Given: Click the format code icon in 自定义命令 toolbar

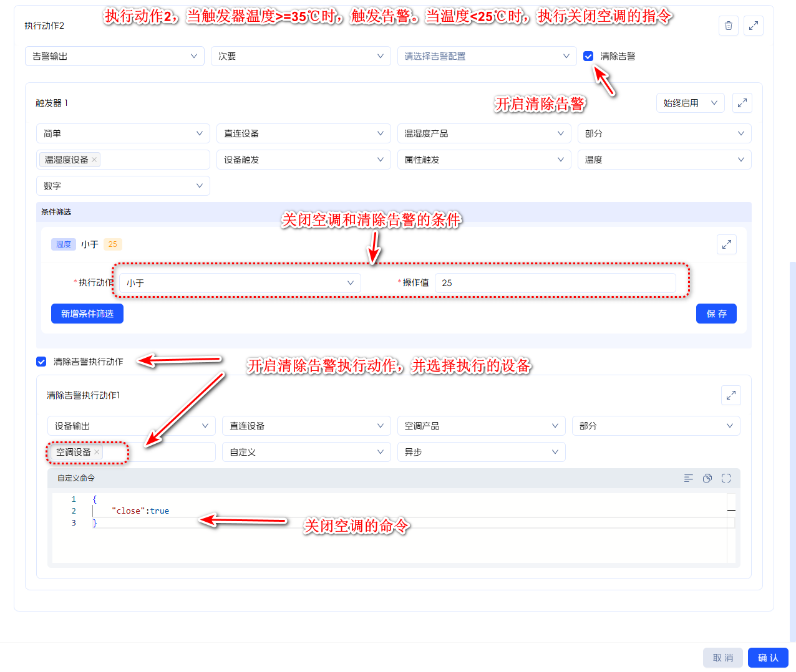Looking at the screenshot, I should click(689, 478).
